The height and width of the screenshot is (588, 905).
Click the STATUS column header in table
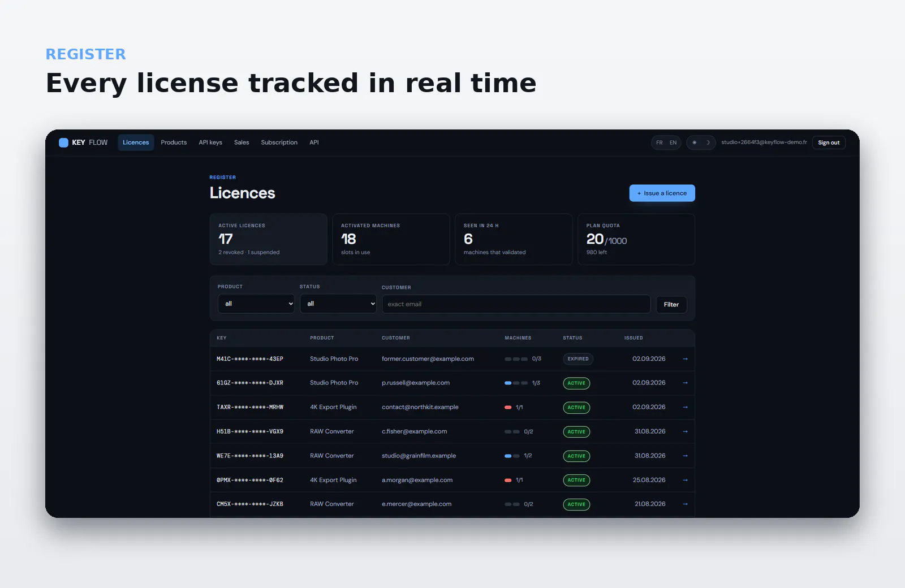572,338
